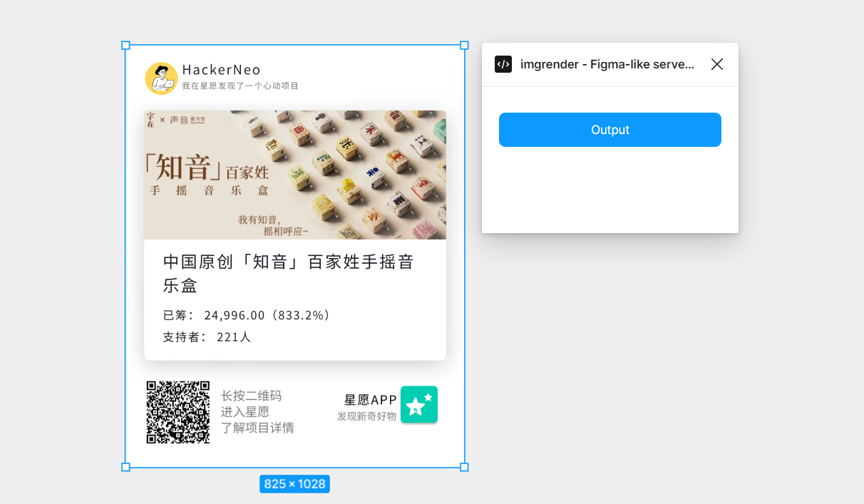Select the green star app logo
864x504 pixels.
(419, 405)
